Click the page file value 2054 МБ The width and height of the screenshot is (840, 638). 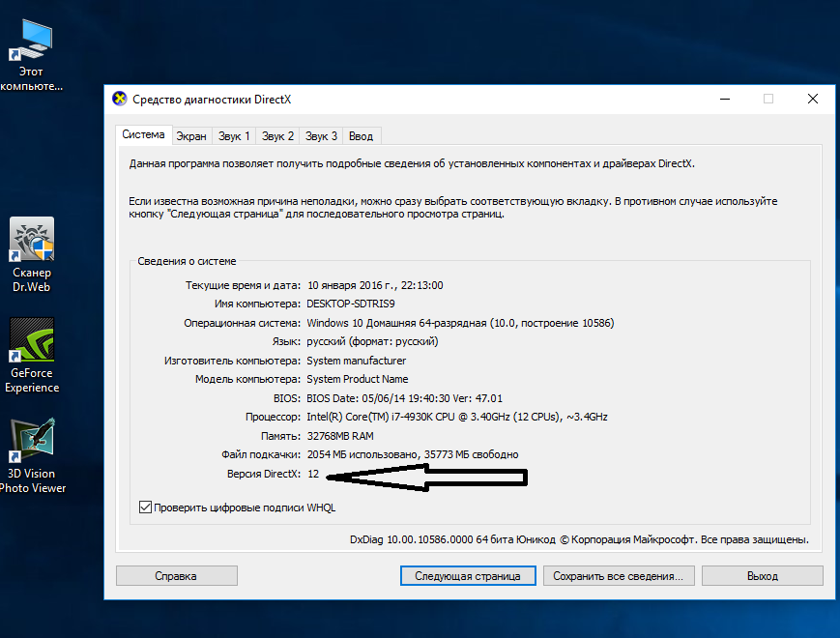413,454
